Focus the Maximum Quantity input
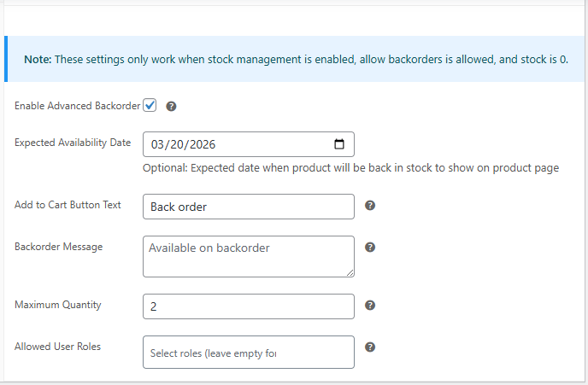The width and height of the screenshot is (588, 385). (x=248, y=306)
